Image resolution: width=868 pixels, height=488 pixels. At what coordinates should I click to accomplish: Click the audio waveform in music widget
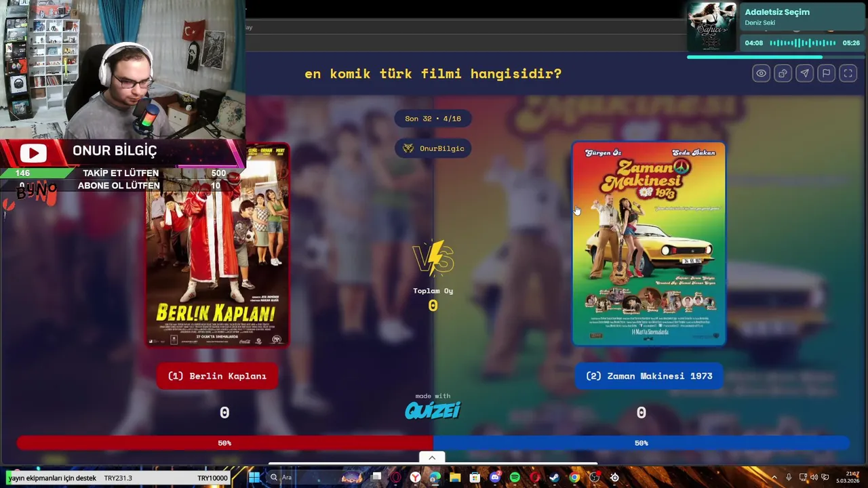pyautogui.click(x=802, y=43)
